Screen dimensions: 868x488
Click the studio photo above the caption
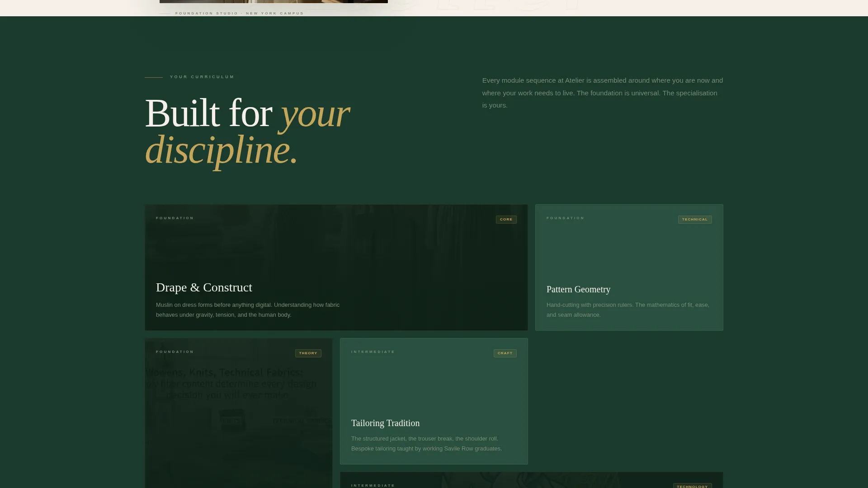274,1
